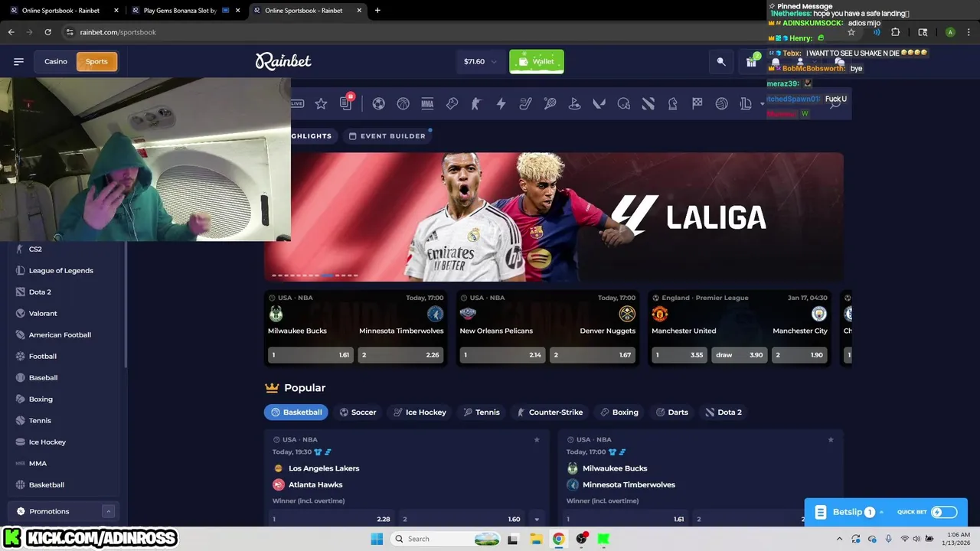The height and width of the screenshot is (551, 980).
Task: Favorite the Lakers vs Hawks match star
Action: coord(537,439)
